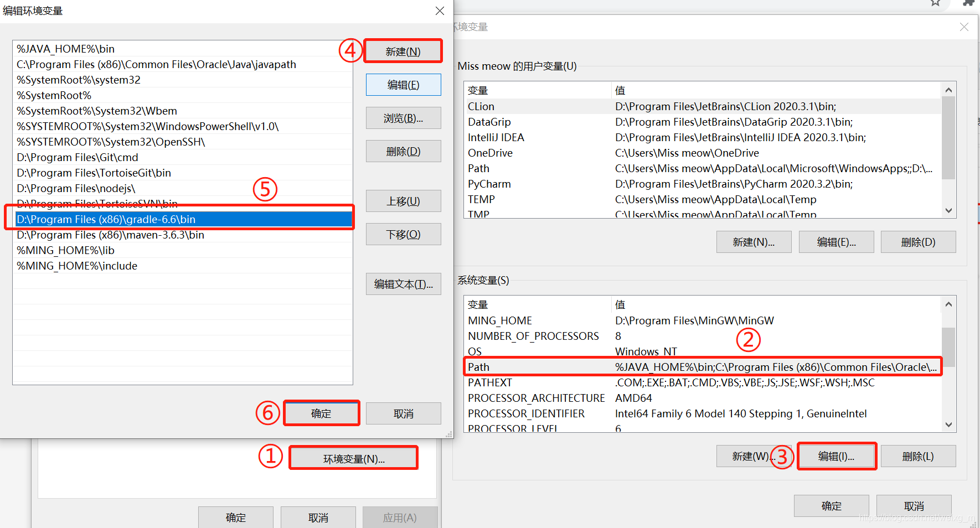
Task: Click 编辑(E)... under user variables
Action: click(x=836, y=242)
